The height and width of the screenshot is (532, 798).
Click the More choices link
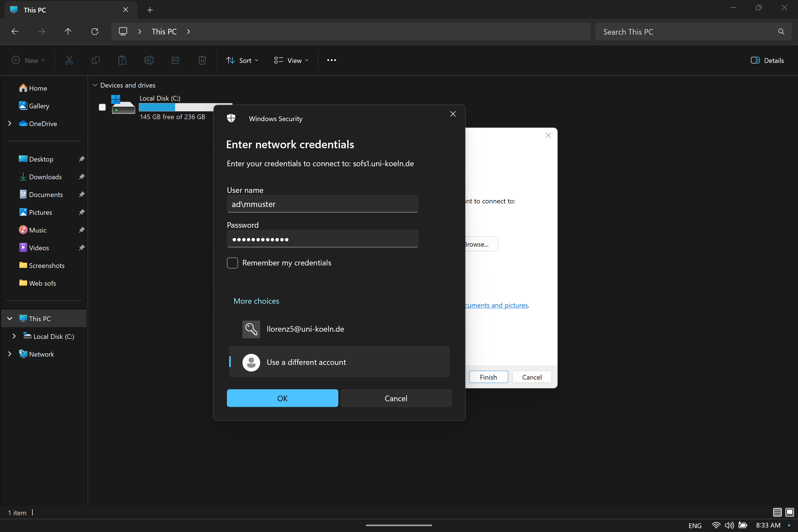pyautogui.click(x=256, y=301)
